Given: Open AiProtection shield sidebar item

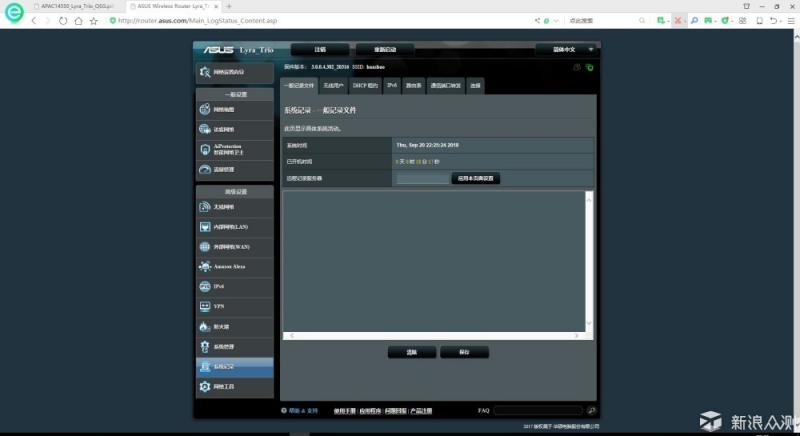Looking at the screenshot, I should tap(235, 149).
